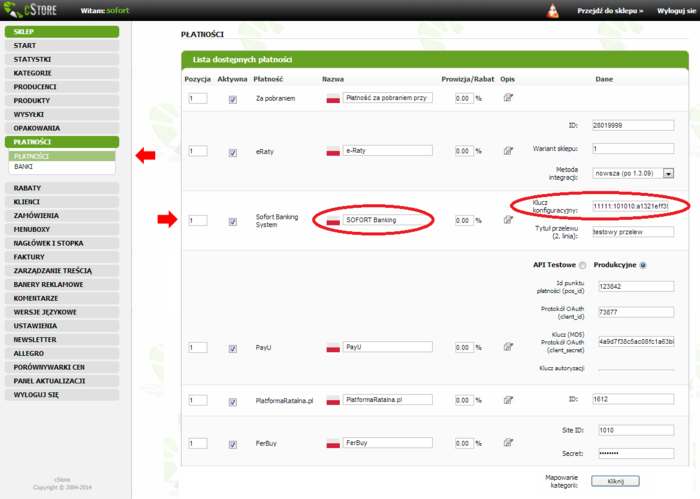Open USTAWIENIA in the sidebar
Image resolution: width=700 pixels, height=499 pixels.
pos(62,326)
